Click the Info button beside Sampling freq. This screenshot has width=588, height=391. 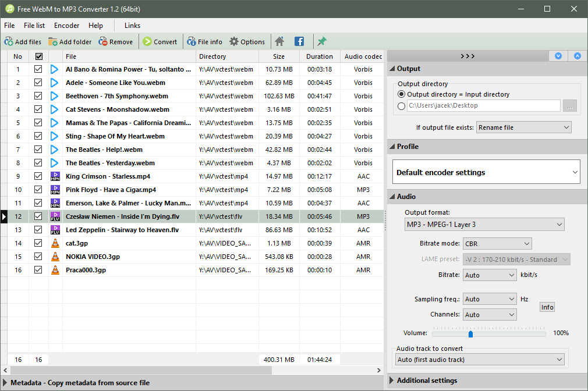pyautogui.click(x=547, y=307)
